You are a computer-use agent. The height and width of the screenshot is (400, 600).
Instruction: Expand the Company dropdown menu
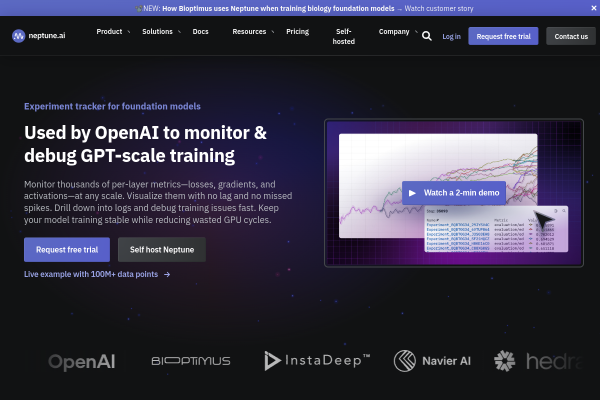396,32
